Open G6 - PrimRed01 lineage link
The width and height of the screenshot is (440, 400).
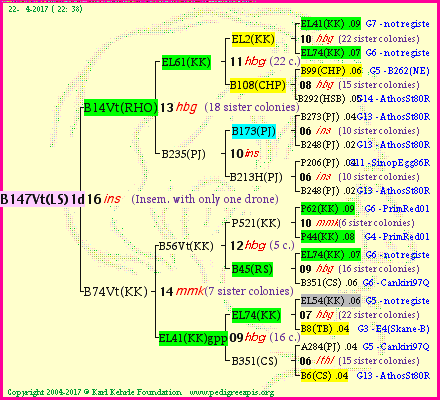(397, 209)
